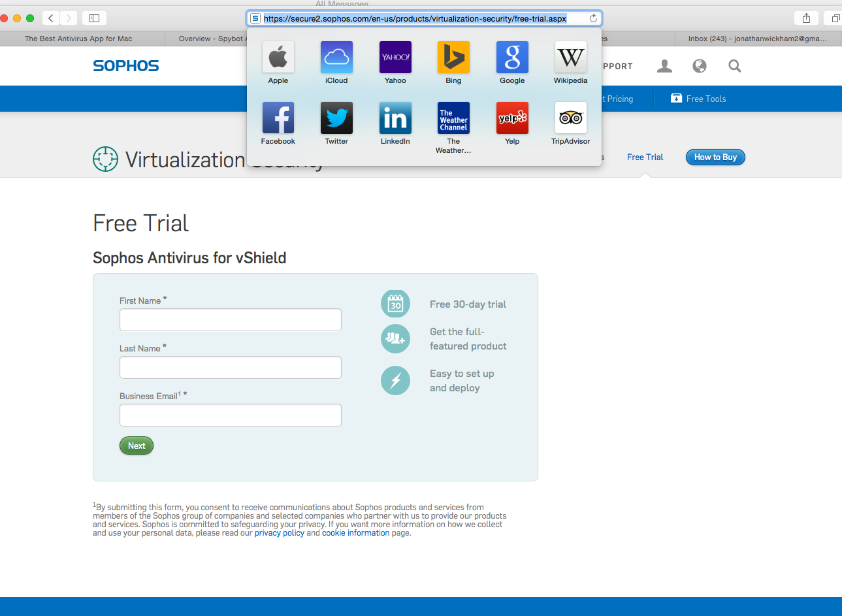Click the Free Tools download icon
Image resolution: width=842 pixels, height=616 pixels.
pyautogui.click(x=676, y=99)
